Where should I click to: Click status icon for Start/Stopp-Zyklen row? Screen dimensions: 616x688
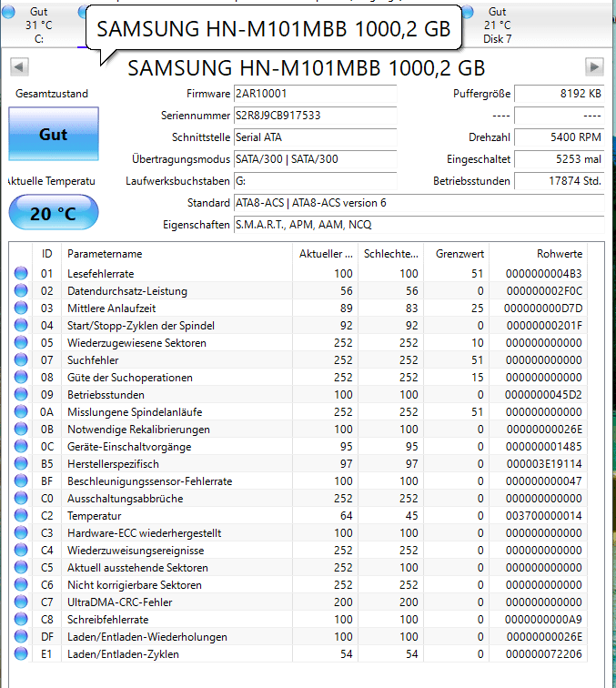point(21,325)
